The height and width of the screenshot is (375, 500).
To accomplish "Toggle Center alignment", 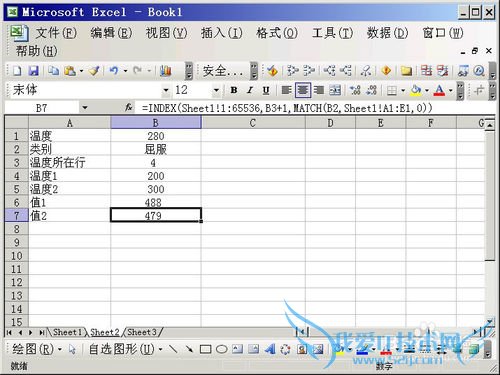I will [x=303, y=90].
